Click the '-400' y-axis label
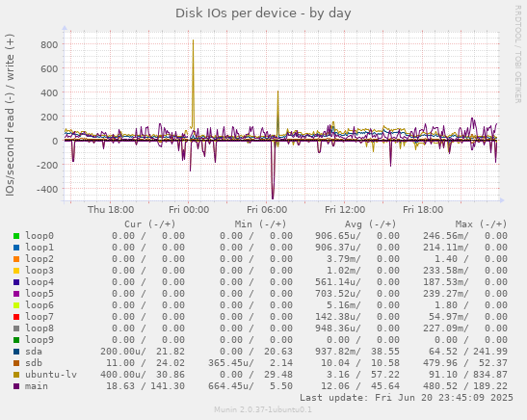 click(x=47, y=189)
